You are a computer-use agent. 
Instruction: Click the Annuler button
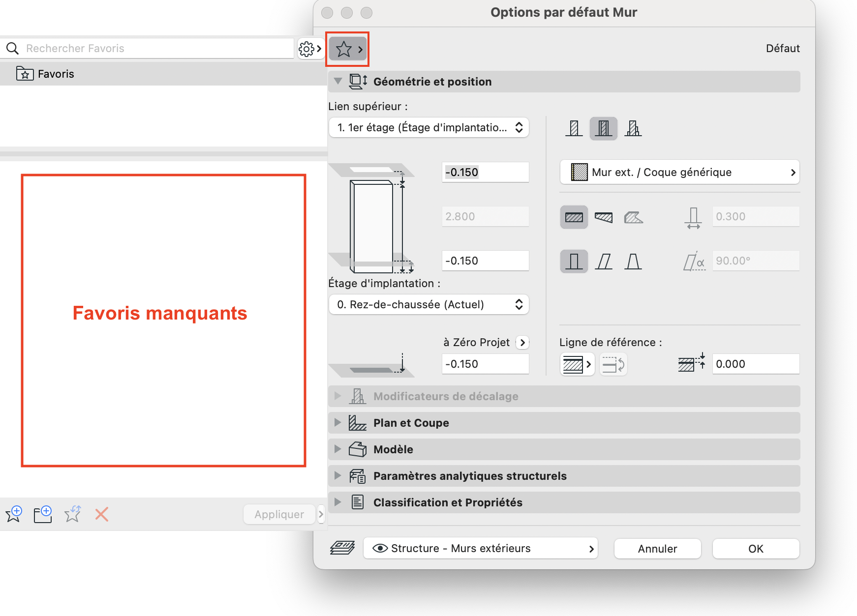click(x=657, y=549)
